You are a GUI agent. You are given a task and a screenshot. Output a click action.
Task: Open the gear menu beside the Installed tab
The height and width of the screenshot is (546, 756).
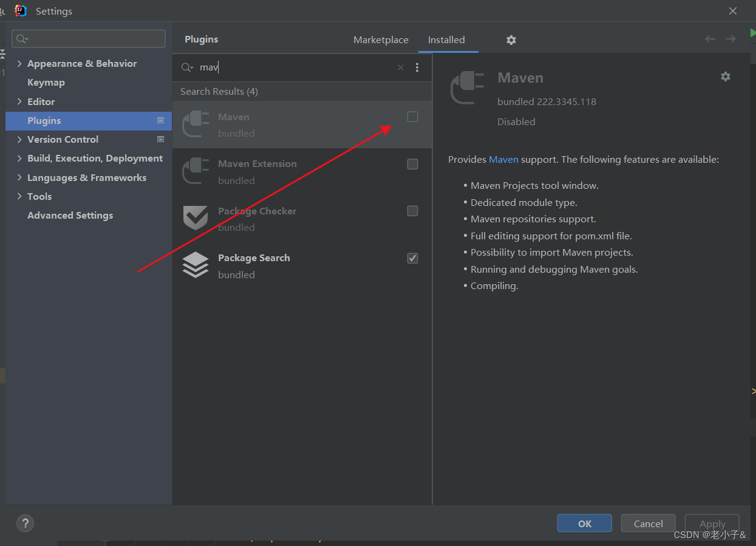[x=511, y=40]
